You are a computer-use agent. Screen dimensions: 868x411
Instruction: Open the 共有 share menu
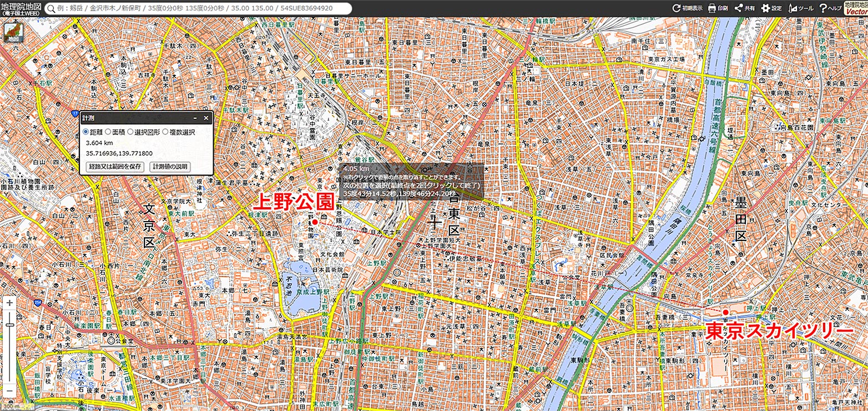tap(744, 8)
